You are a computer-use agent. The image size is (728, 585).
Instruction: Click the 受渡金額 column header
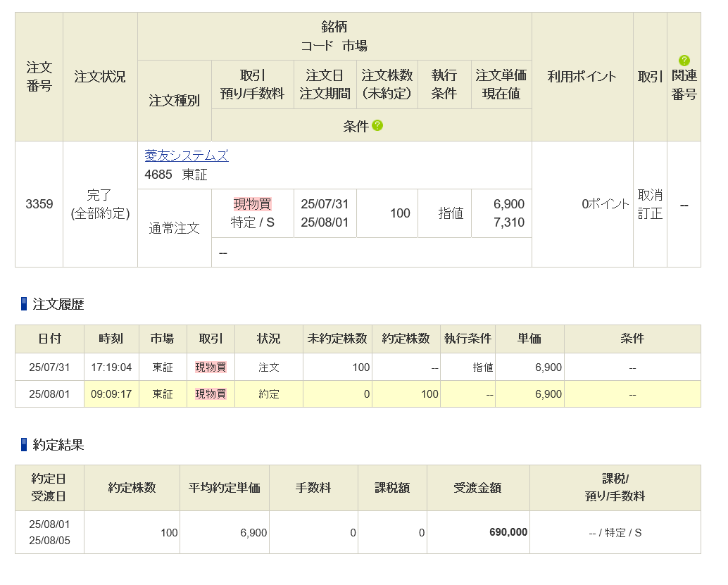(x=478, y=487)
